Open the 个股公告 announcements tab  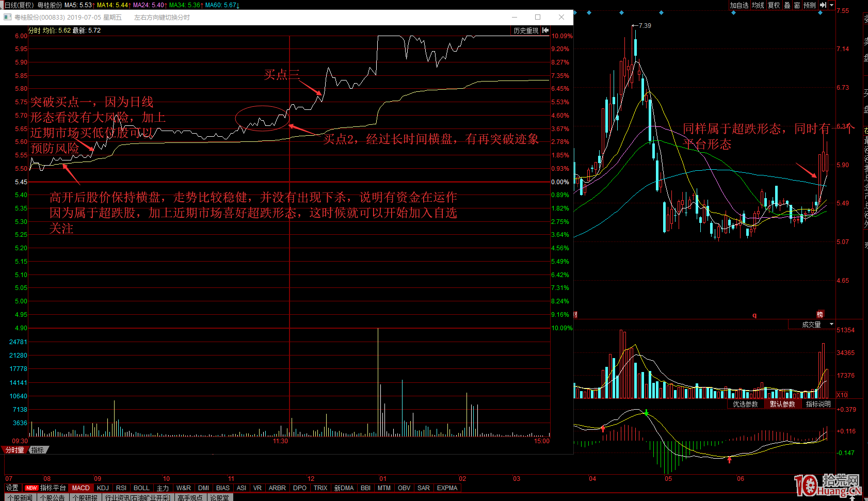coord(52,497)
